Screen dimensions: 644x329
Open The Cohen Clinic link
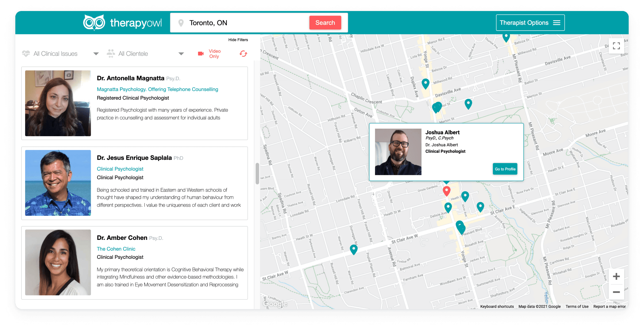pos(116,249)
